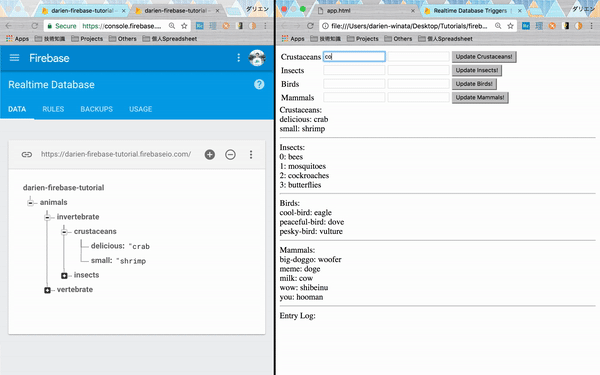Open Others bookmark folder in app.html window

pos(398,39)
